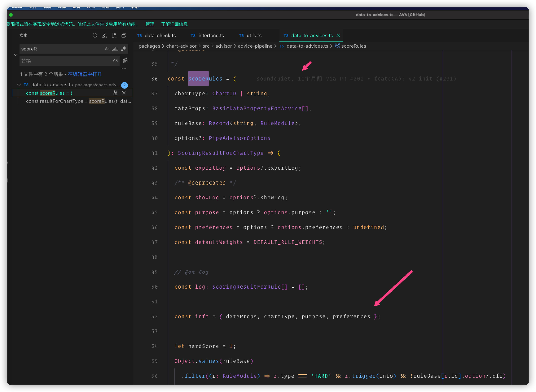Click the TS icon on the data-check.ts tab
The width and height of the screenshot is (536, 392).
pos(140,35)
